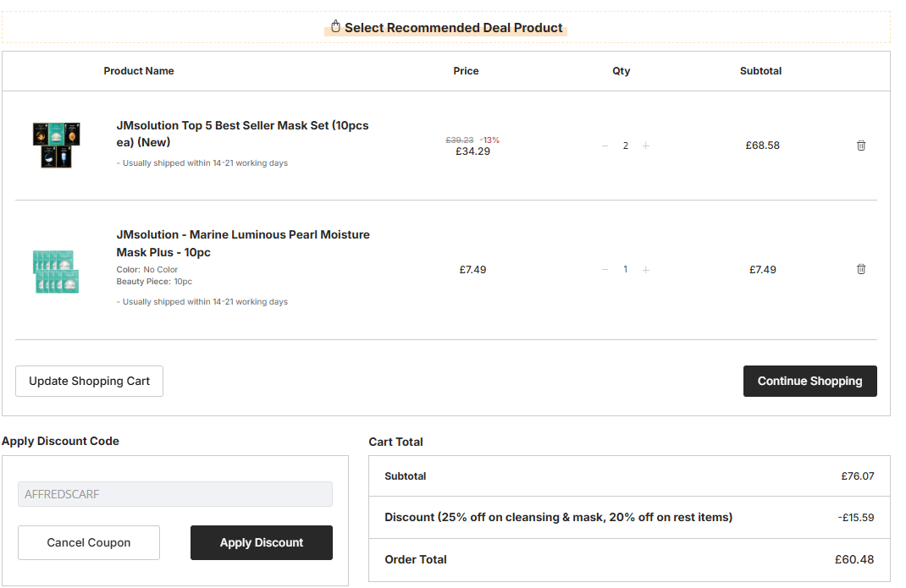Select the Top 5 Mask Set quantity value 2

pyautogui.click(x=625, y=146)
